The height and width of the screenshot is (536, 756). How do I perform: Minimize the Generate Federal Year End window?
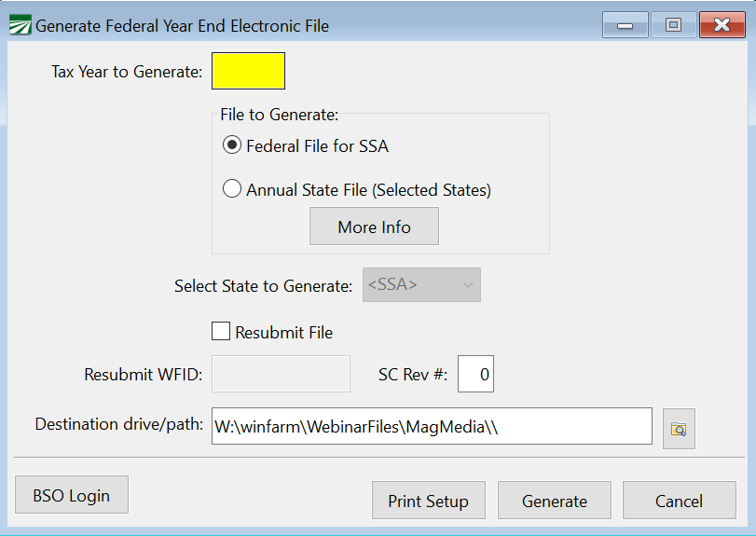(x=625, y=25)
